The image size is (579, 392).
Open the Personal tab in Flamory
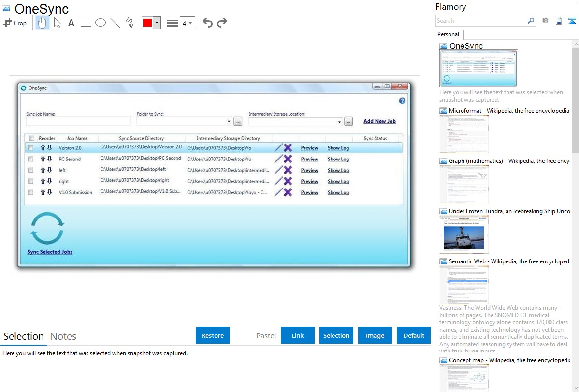[449, 34]
